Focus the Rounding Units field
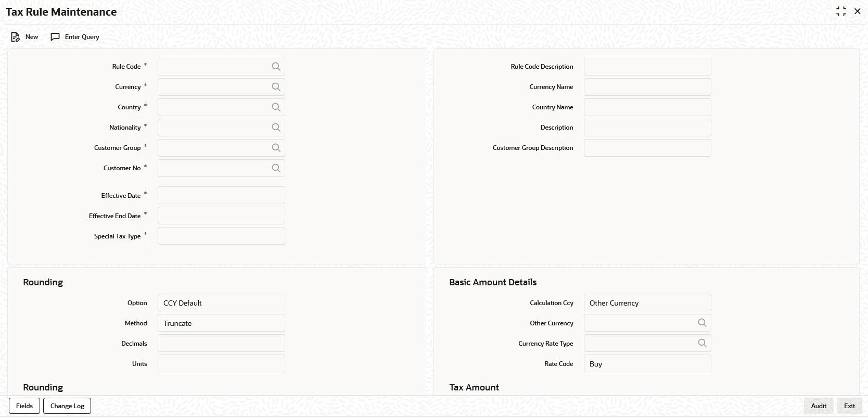 pos(221,364)
